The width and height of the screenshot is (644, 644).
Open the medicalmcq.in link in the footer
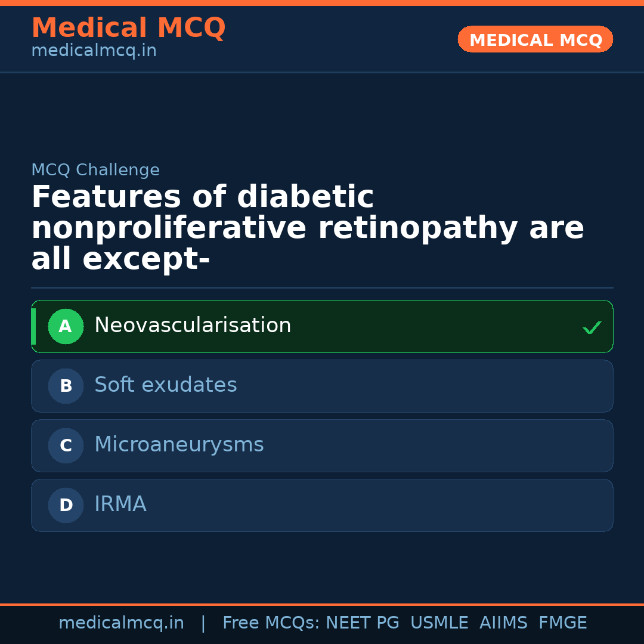121,623
